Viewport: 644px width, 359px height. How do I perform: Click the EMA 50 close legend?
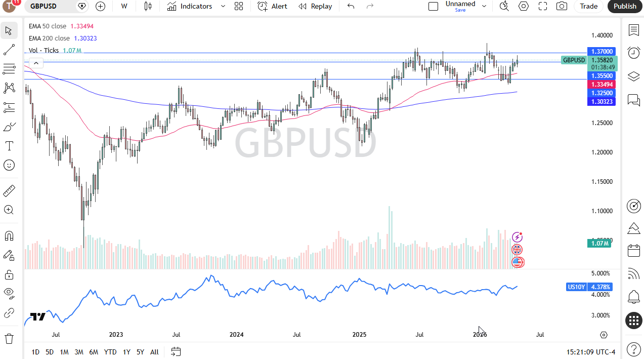pyautogui.click(x=48, y=26)
